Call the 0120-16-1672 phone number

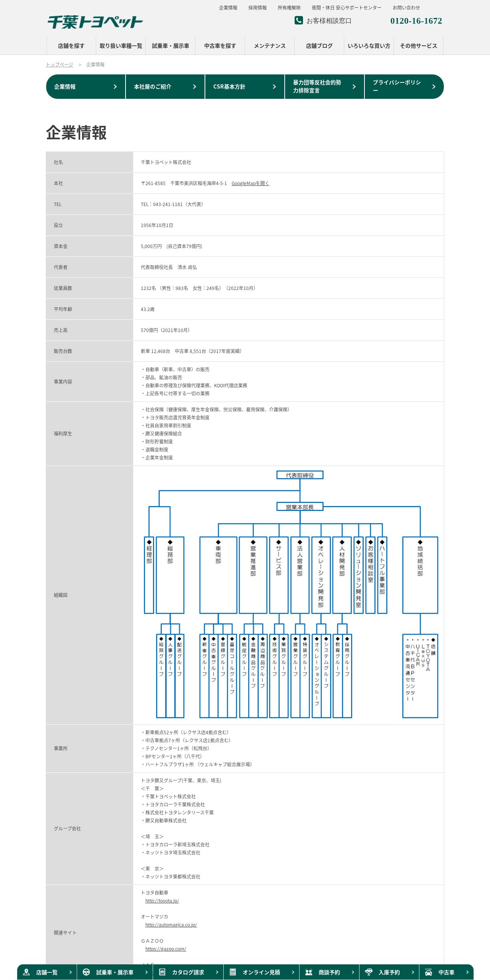coord(416,21)
